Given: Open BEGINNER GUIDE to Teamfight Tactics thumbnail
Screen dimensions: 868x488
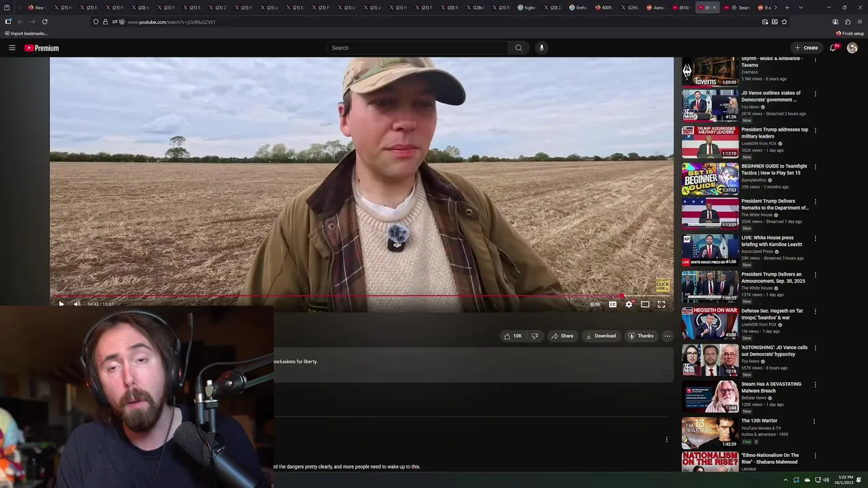Looking at the screenshot, I should 710,178.
